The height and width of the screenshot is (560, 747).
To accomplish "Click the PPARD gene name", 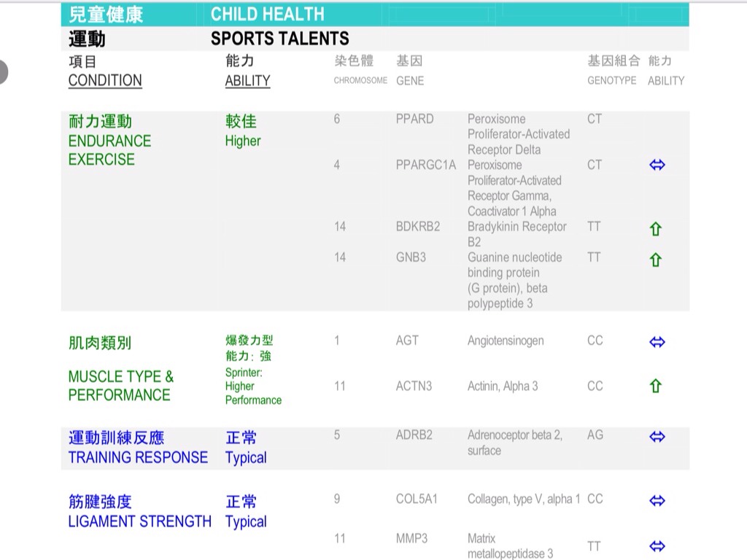I will [x=414, y=119].
